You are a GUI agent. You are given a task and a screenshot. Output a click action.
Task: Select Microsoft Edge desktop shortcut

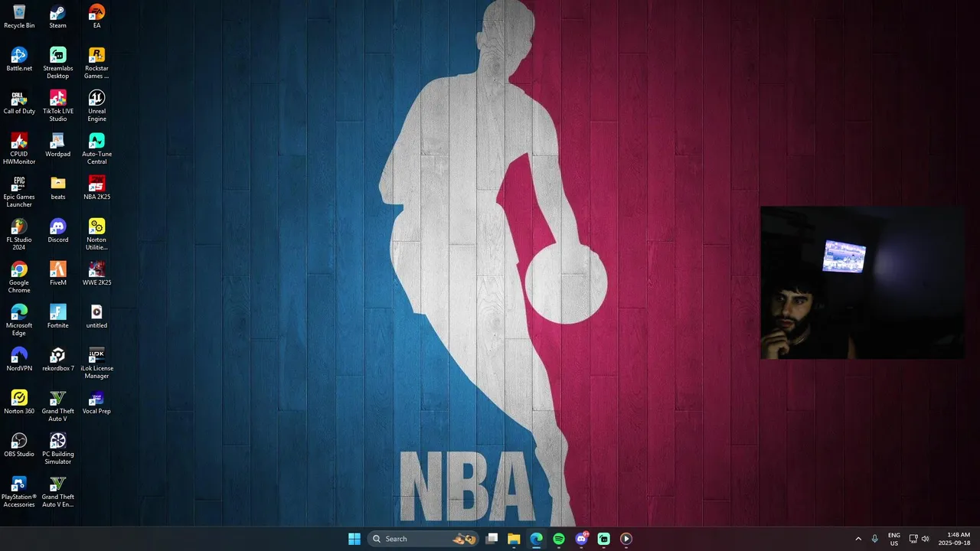(x=19, y=320)
